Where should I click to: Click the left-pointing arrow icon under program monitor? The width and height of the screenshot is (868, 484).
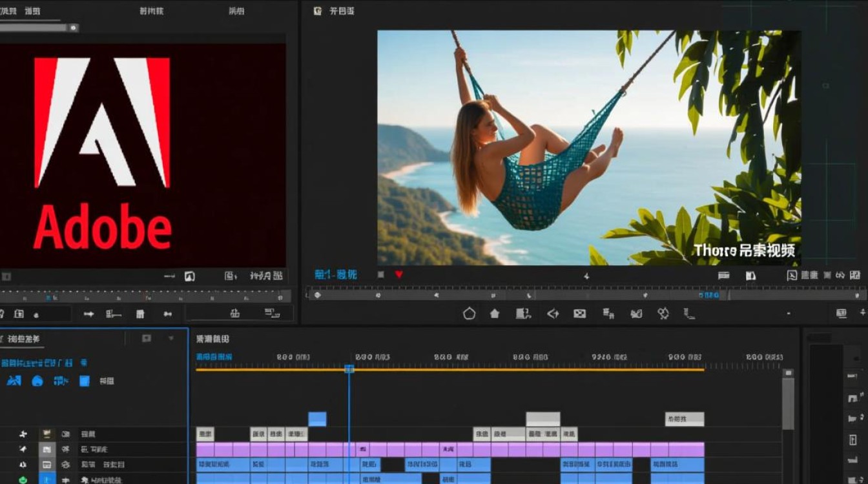pyautogui.click(x=553, y=314)
